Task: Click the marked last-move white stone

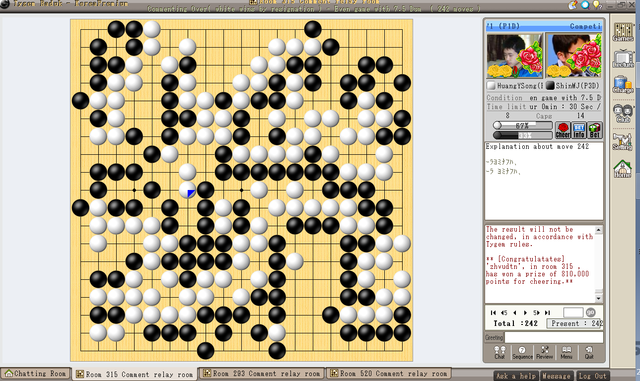Action: pos(187,190)
